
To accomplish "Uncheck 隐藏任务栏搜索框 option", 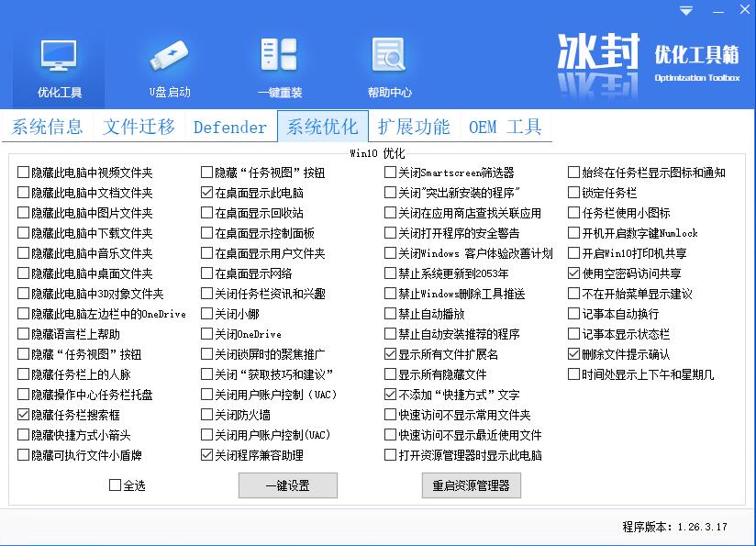I will (x=24, y=415).
